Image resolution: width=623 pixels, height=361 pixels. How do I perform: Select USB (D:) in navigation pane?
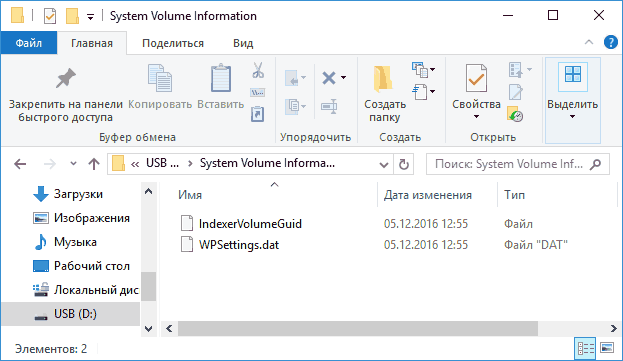[71, 314]
